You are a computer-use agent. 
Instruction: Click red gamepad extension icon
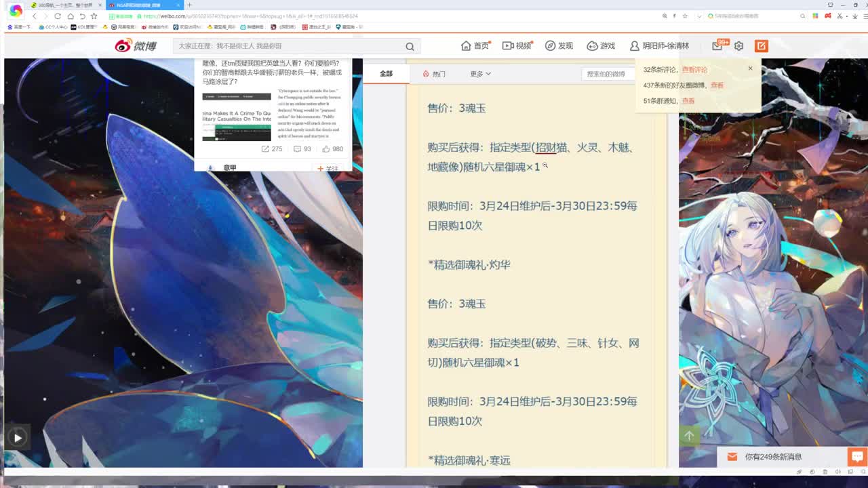tap(829, 16)
